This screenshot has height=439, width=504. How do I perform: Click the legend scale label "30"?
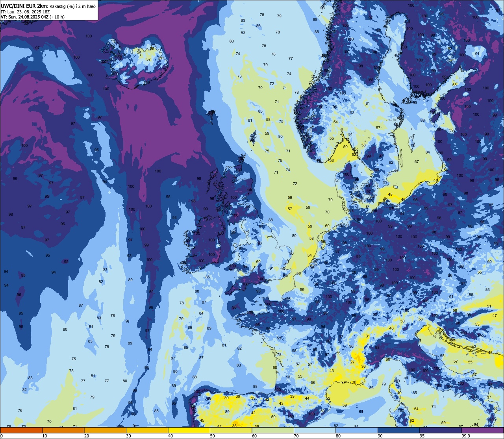click(128, 436)
